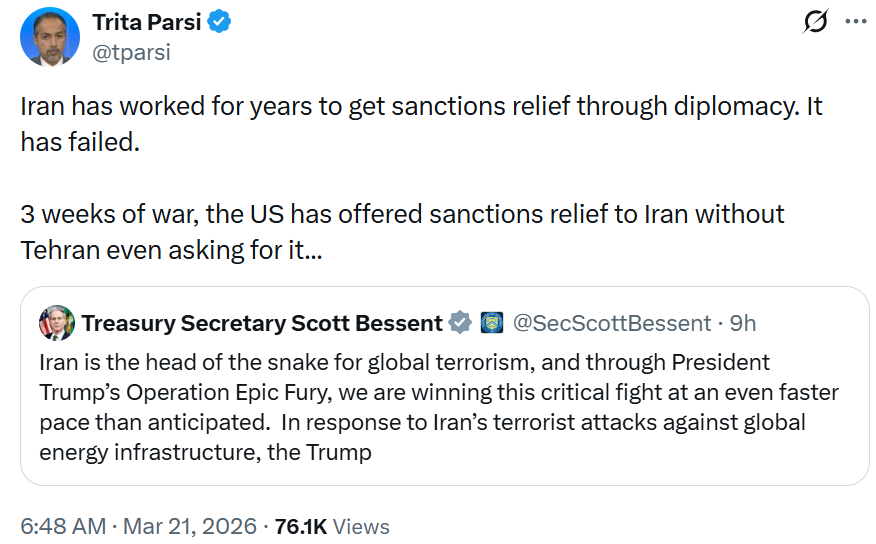Click the Treasury Secretary Scott Bessent name
This screenshot has width=876, height=544.
click(261, 323)
